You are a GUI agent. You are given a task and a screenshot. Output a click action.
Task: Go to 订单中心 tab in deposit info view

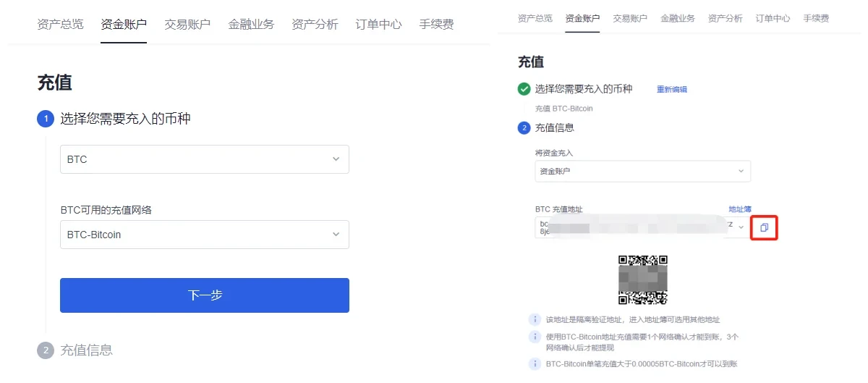pyautogui.click(x=773, y=18)
